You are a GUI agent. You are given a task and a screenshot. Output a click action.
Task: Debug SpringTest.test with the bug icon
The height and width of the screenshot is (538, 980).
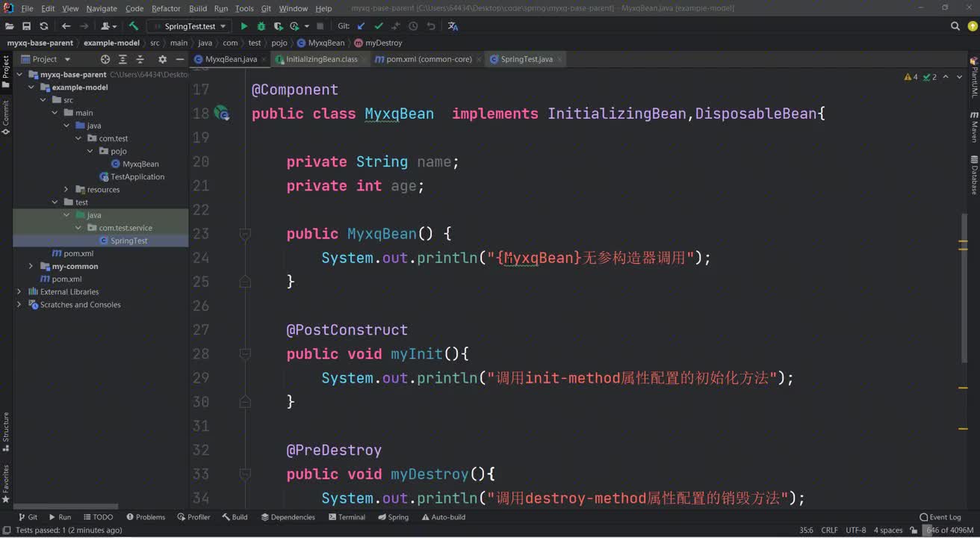(261, 26)
